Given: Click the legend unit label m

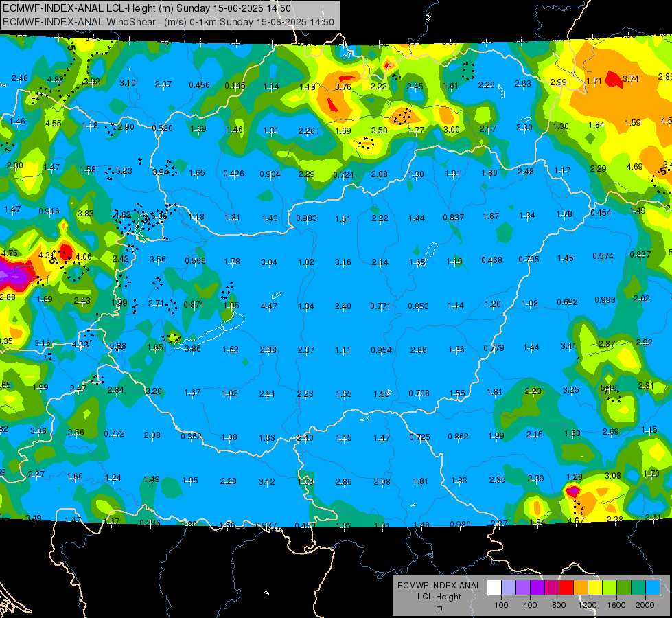Looking at the screenshot, I should (x=439, y=608).
